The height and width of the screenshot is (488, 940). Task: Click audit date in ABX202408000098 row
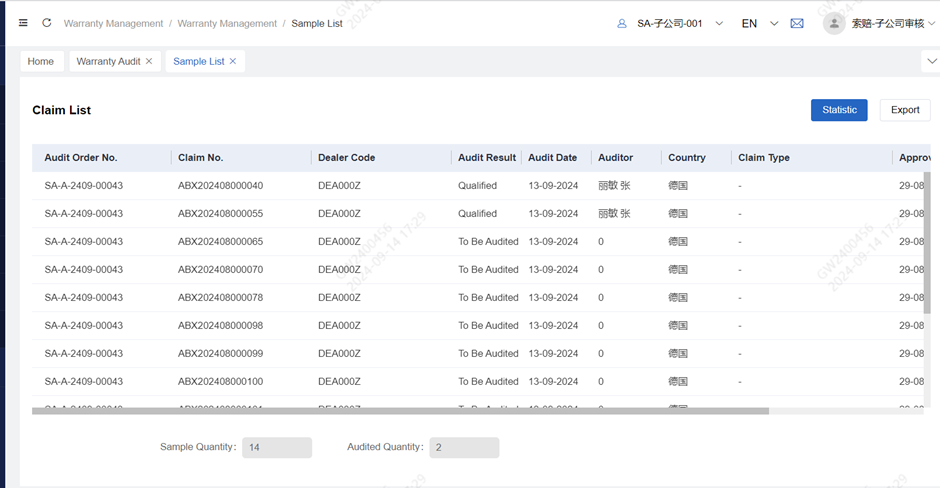coord(553,326)
